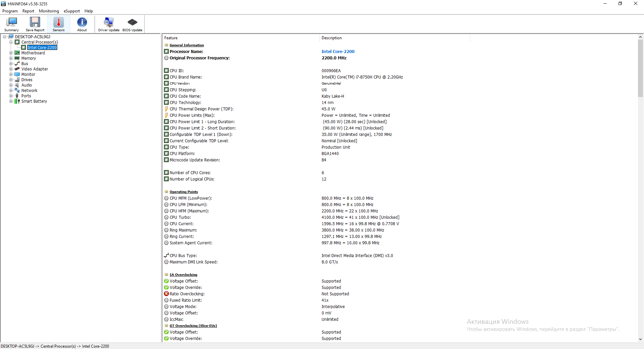
Task: Click the Description column header
Action: pos(395,38)
